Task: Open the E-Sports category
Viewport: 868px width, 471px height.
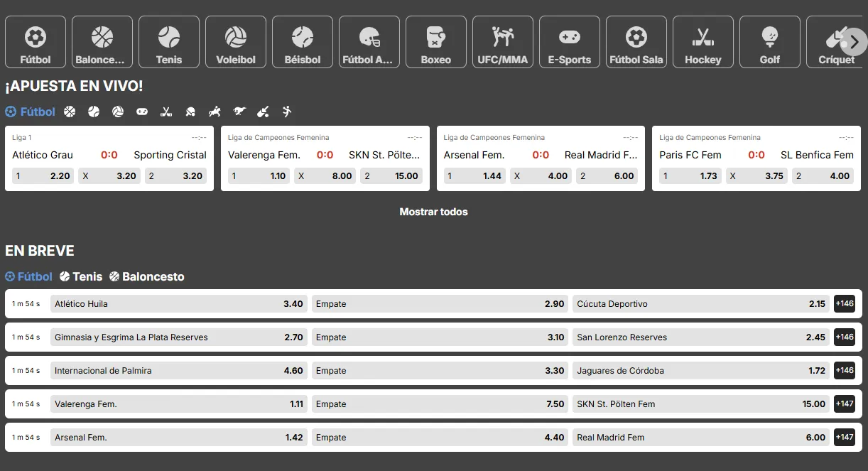Action: click(569, 43)
